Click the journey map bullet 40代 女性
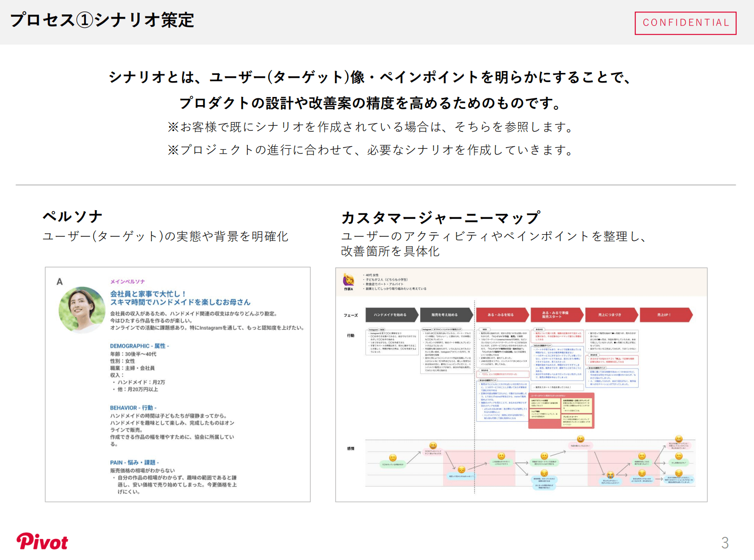Screen dimensions: 754x560 [x=372, y=275]
